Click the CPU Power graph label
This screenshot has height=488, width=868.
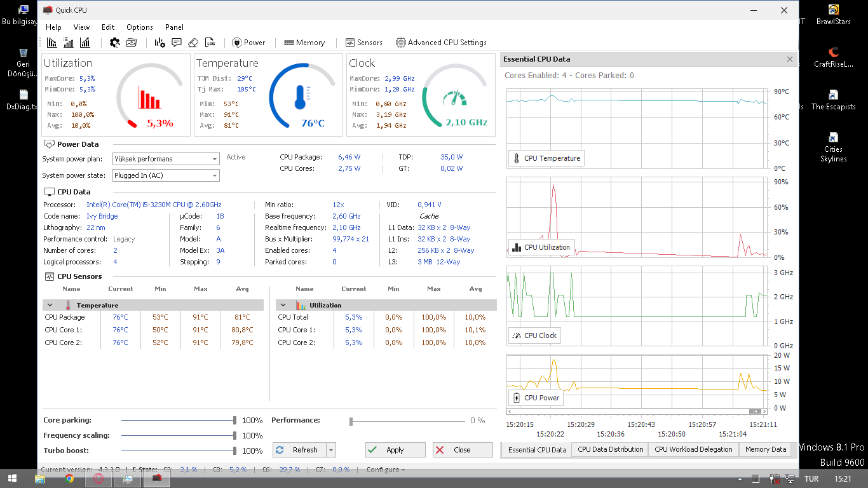click(536, 398)
